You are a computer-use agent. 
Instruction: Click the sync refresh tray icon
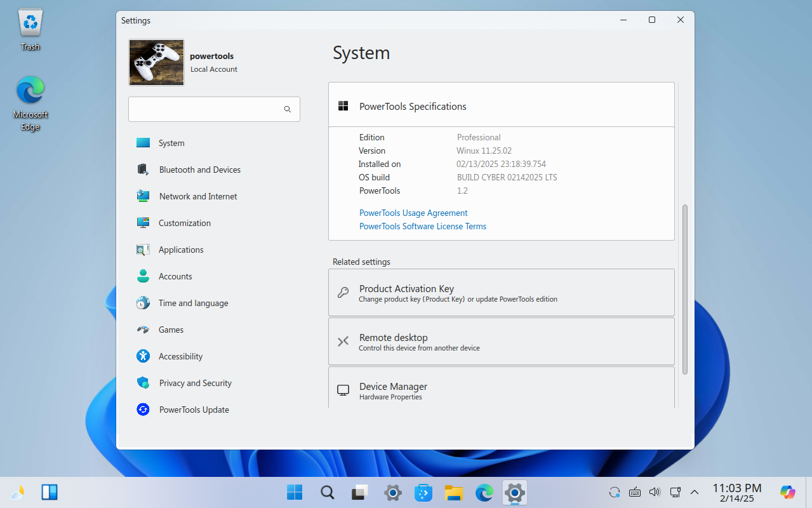pos(614,492)
